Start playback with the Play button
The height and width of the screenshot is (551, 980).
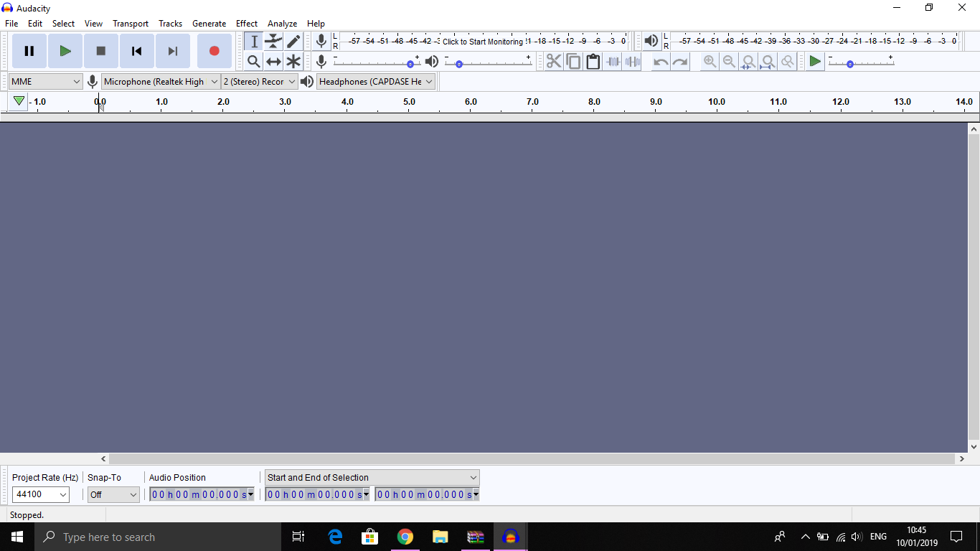[x=65, y=51]
